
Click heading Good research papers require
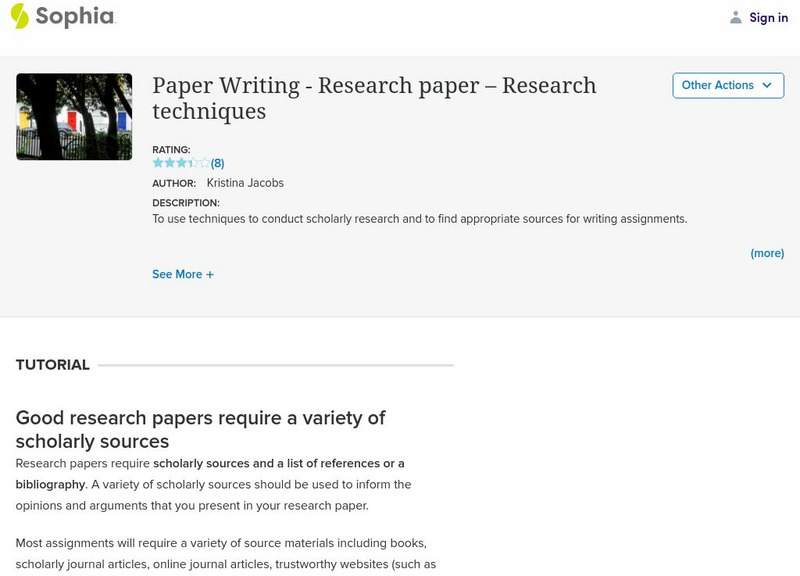tap(201, 429)
